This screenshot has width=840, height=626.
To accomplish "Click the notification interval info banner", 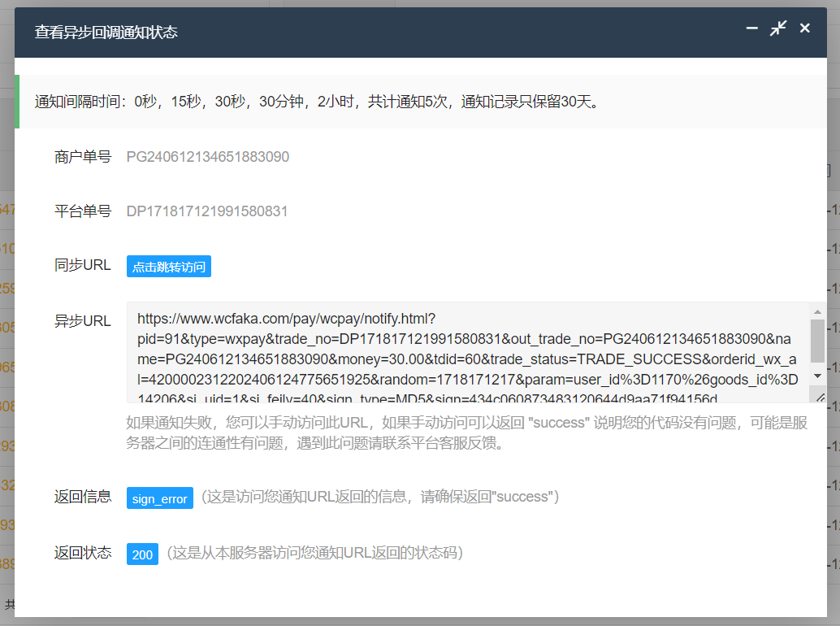I will click(317, 102).
